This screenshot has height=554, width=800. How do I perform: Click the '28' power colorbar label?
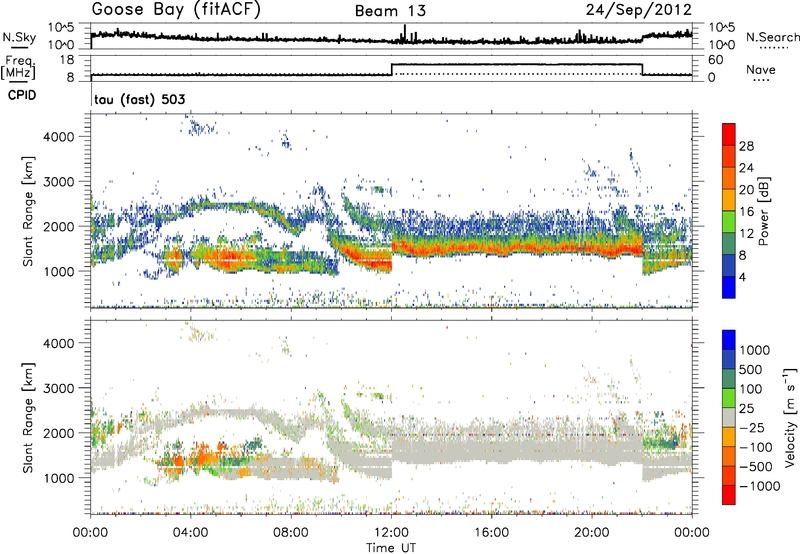click(746, 146)
